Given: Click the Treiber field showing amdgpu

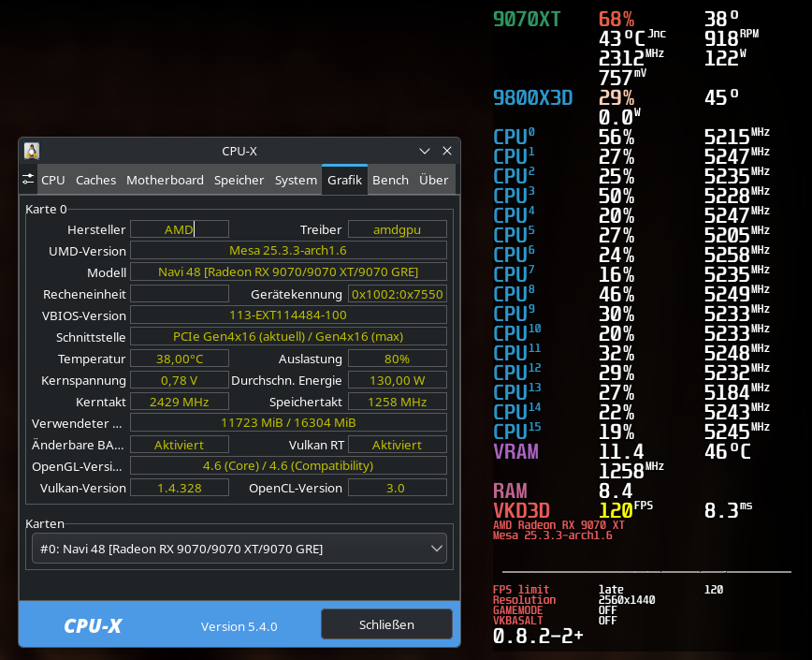Looking at the screenshot, I should click(x=398, y=229).
